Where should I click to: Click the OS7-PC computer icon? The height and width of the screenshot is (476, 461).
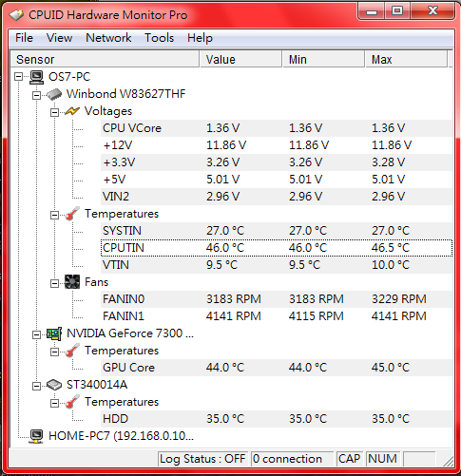(x=36, y=77)
